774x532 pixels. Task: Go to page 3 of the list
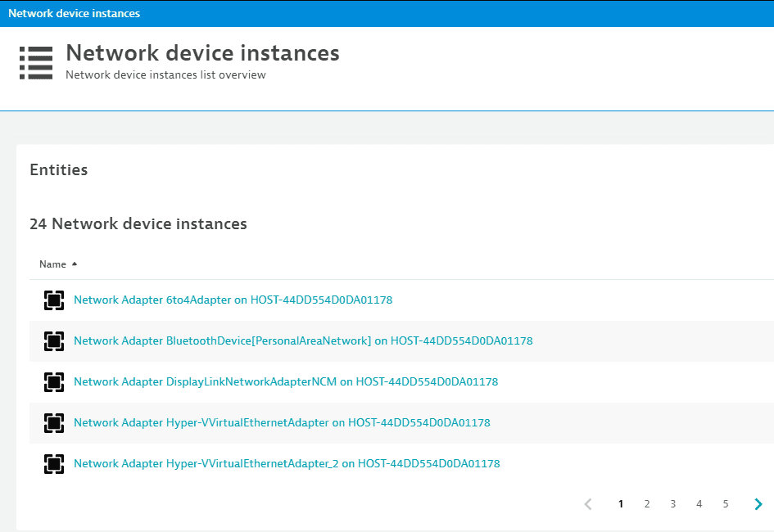[673, 504]
